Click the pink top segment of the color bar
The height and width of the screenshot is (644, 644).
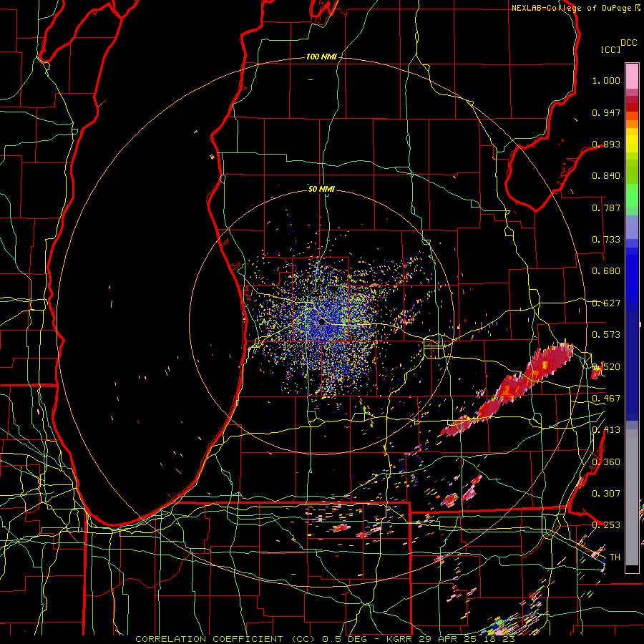pyautogui.click(x=632, y=76)
